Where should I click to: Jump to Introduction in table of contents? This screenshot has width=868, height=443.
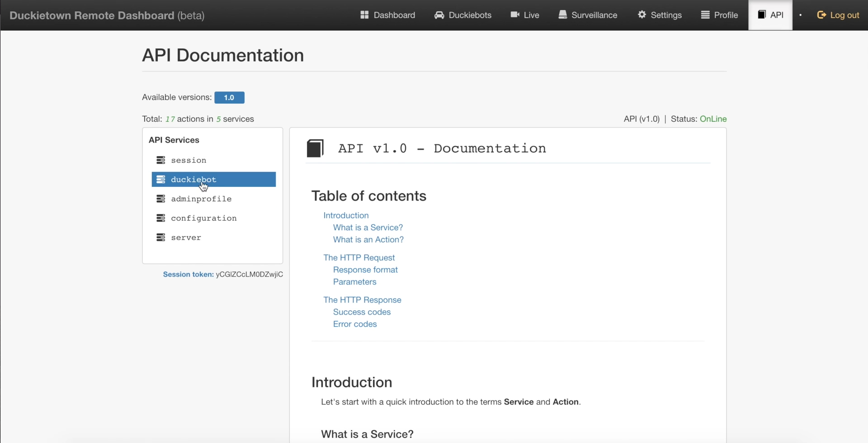click(x=346, y=215)
